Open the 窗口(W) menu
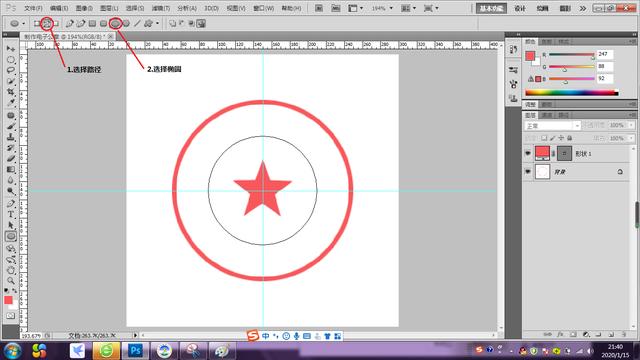The height and width of the screenshot is (360, 640). pos(264,8)
